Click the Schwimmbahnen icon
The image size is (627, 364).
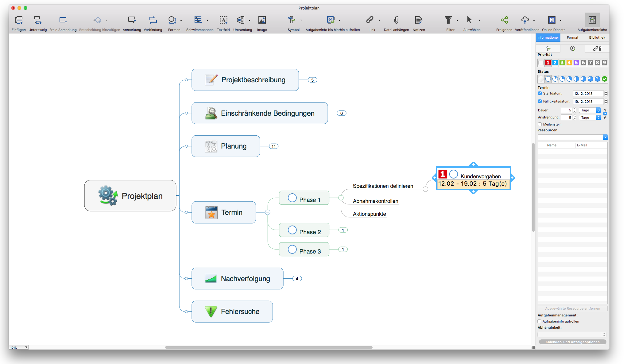click(198, 20)
